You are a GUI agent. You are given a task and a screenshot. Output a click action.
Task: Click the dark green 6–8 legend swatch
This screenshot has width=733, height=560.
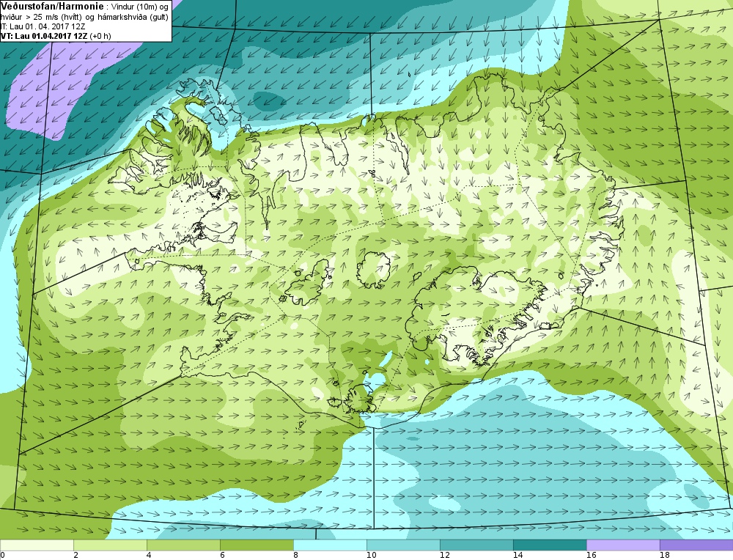257,545
